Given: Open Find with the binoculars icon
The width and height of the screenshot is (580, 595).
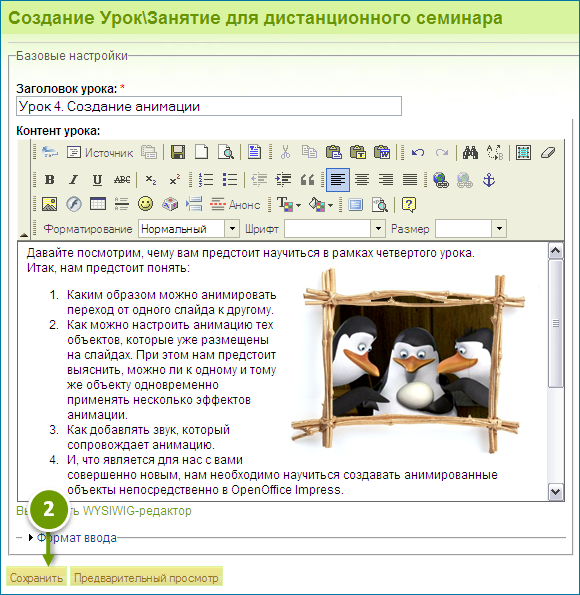Looking at the screenshot, I should click(x=470, y=153).
